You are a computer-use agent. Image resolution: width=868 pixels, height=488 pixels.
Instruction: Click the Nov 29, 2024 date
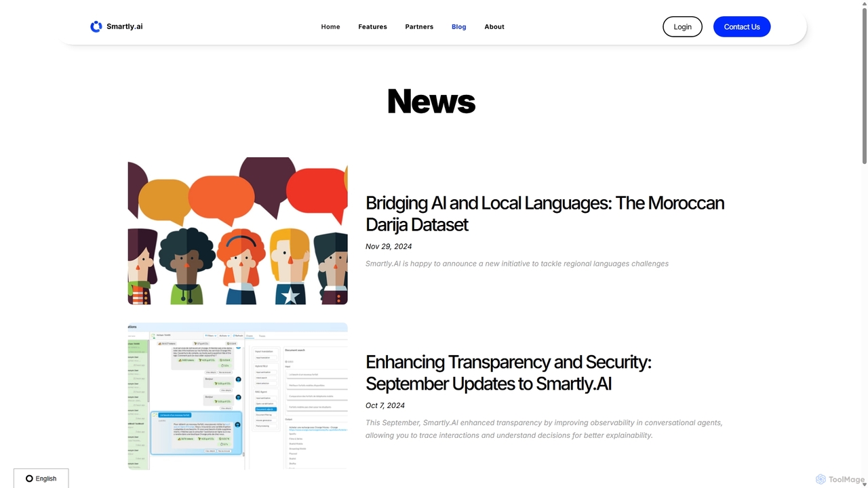pos(389,247)
